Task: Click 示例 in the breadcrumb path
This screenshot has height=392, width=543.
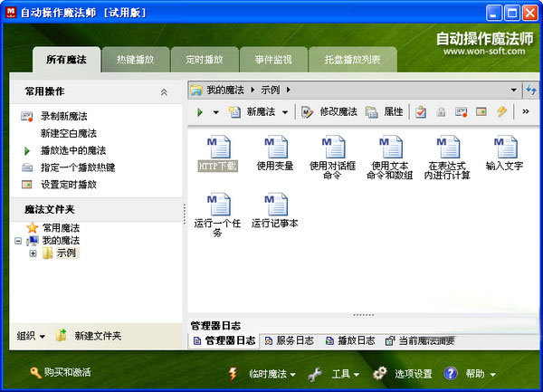Action: click(x=270, y=90)
